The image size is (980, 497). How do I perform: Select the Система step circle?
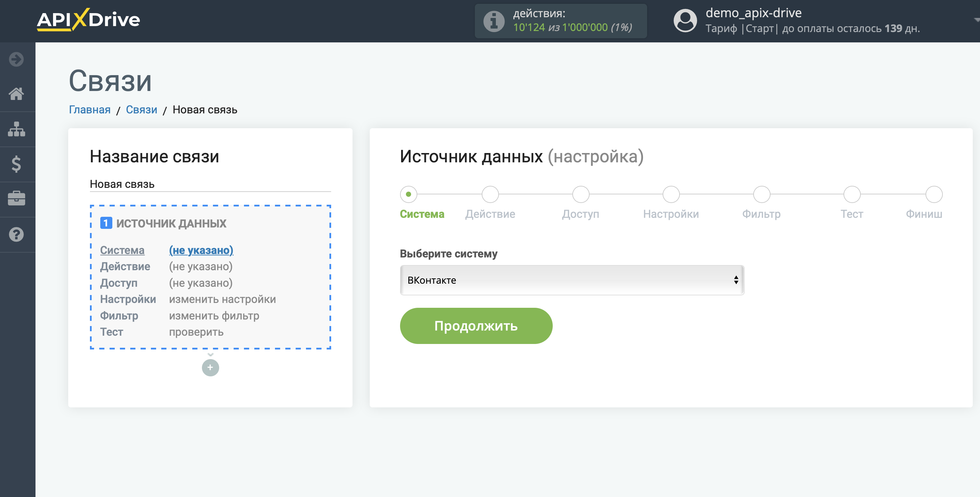[x=409, y=194]
